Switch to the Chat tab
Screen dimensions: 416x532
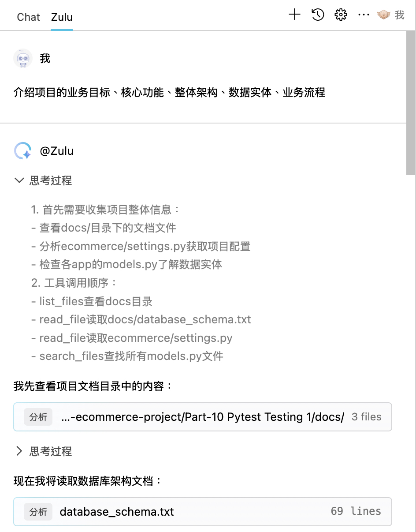click(28, 17)
